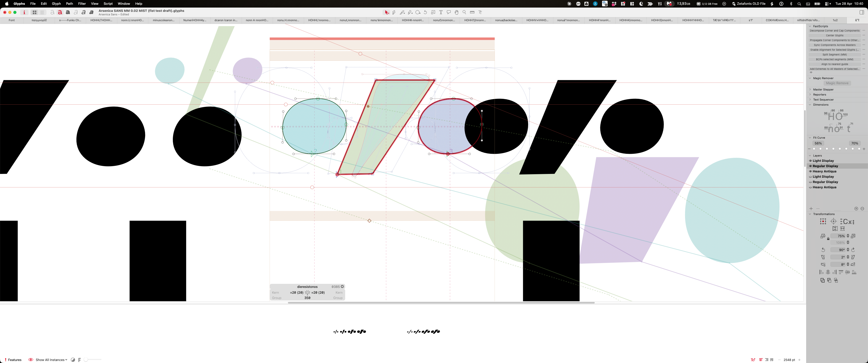Open the Show All Instances dropdown
Viewport: 868px width, 363px height.
51,360
